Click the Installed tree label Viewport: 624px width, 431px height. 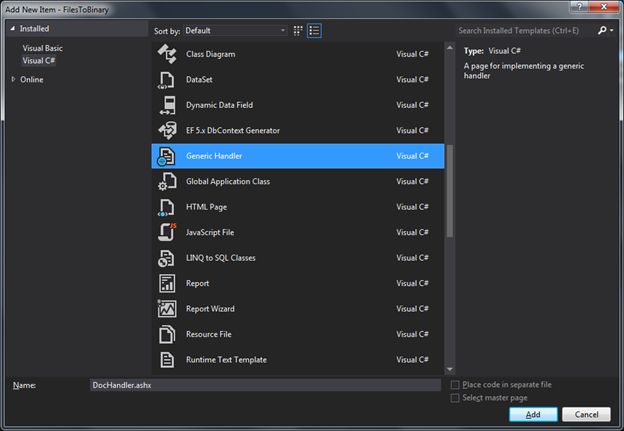pos(35,29)
